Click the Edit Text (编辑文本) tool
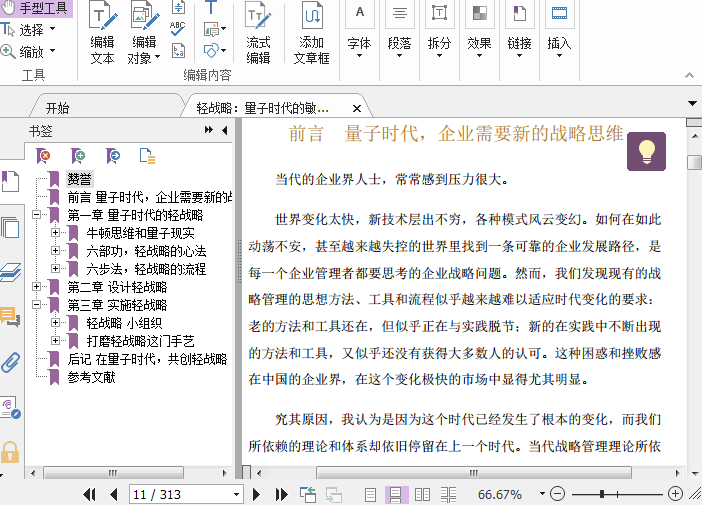 pos(102,33)
